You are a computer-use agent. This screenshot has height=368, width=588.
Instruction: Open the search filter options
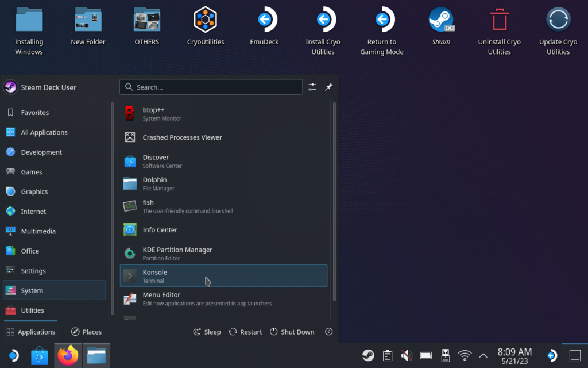pos(312,87)
